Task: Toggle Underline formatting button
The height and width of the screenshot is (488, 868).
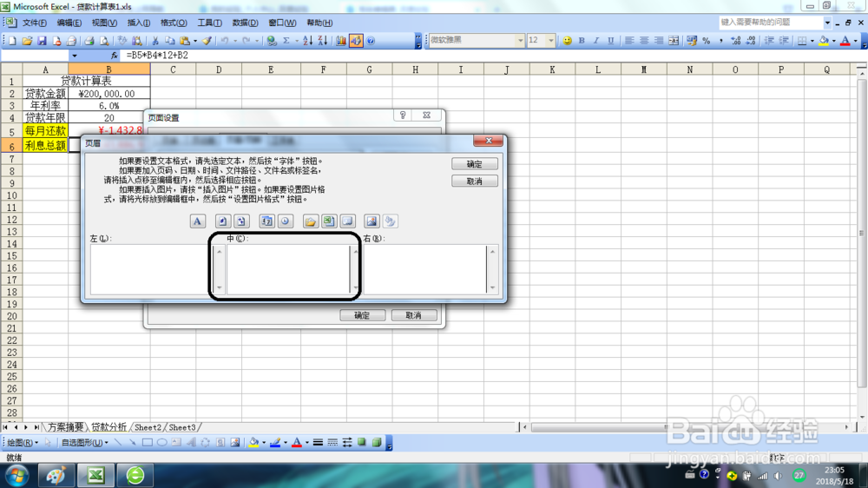Action: click(x=610, y=41)
